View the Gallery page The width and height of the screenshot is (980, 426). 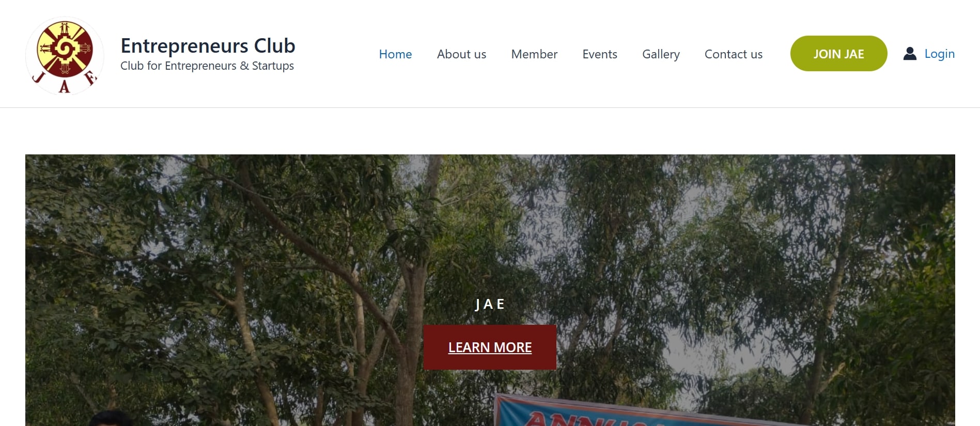[x=661, y=54]
